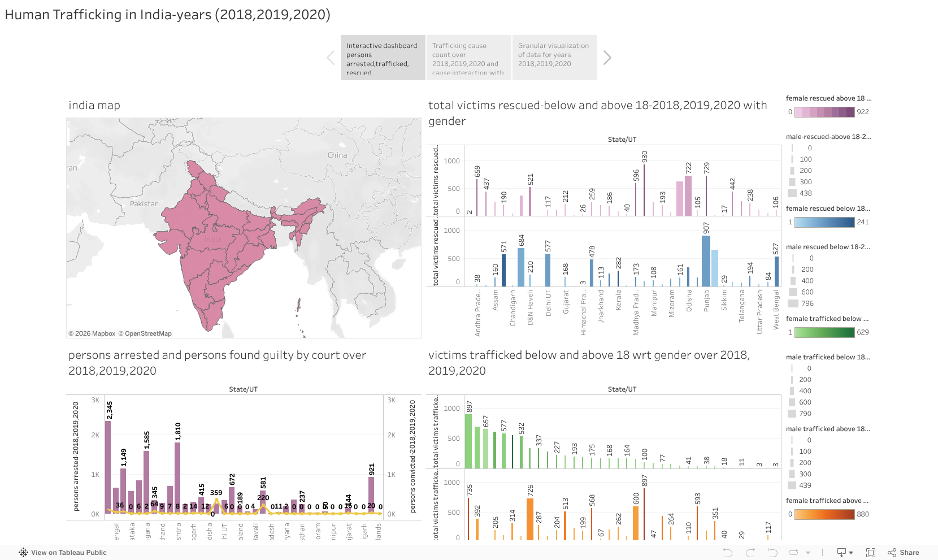Click the Tableau logo icon at bottom left
Image resolution: width=938 pixels, height=560 pixels.
click(x=23, y=553)
